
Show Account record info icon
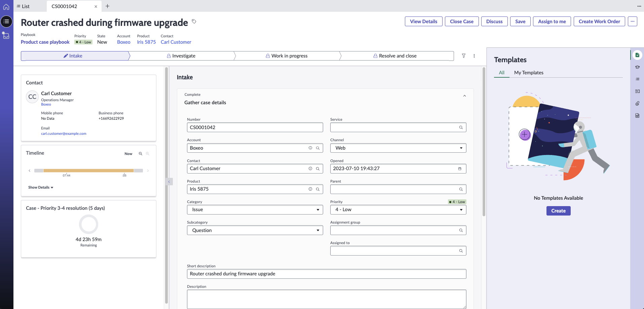[310, 148]
